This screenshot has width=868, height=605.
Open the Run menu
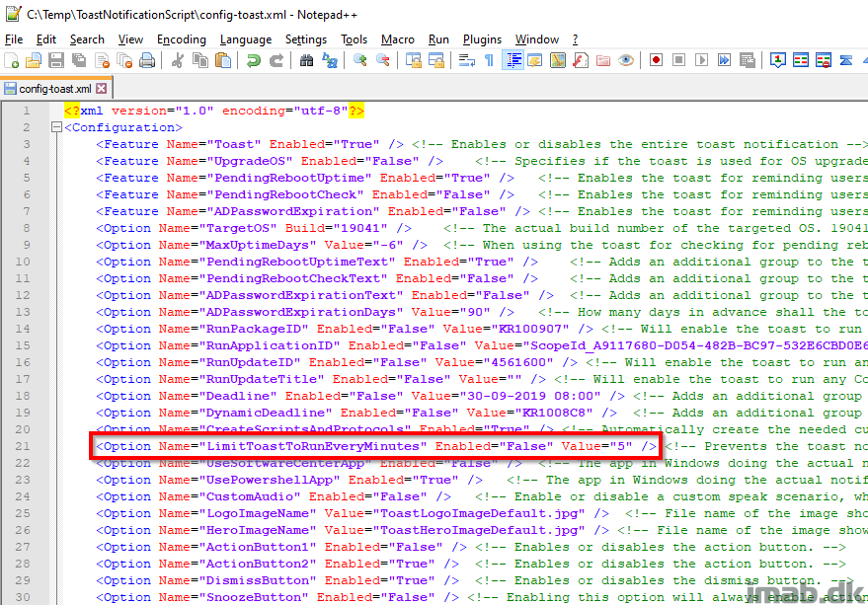point(438,39)
